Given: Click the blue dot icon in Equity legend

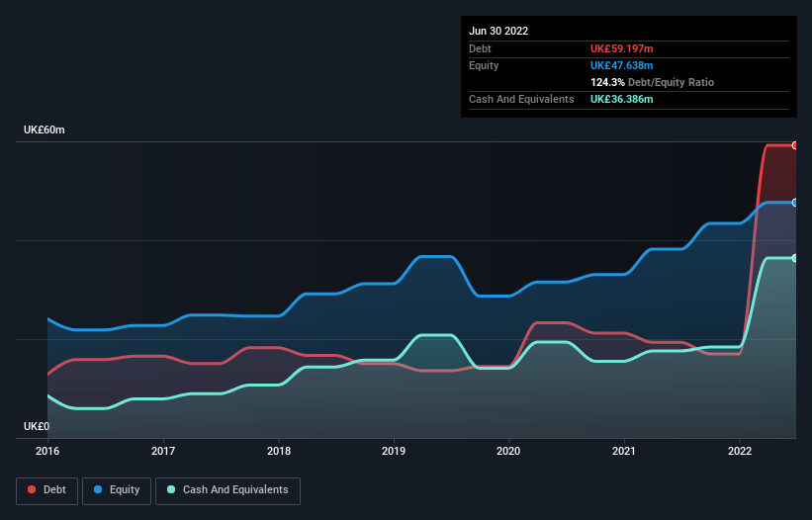Looking at the screenshot, I should (x=98, y=489).
